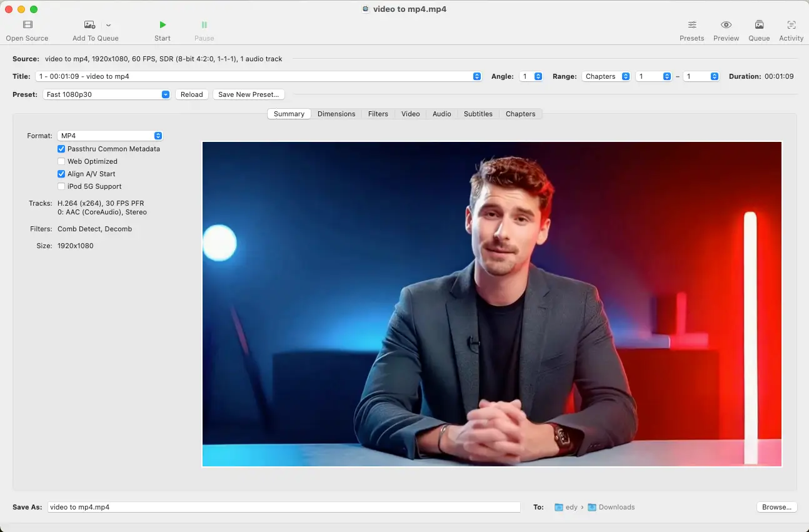809x532 pixels.
Task: Open the Format dropdown
Action: click(x=157, y=136)
